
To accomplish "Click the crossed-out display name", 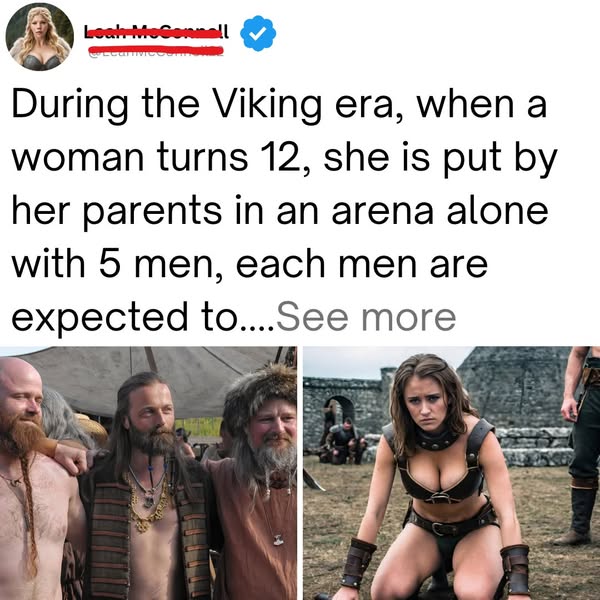I will coord(156,33).
